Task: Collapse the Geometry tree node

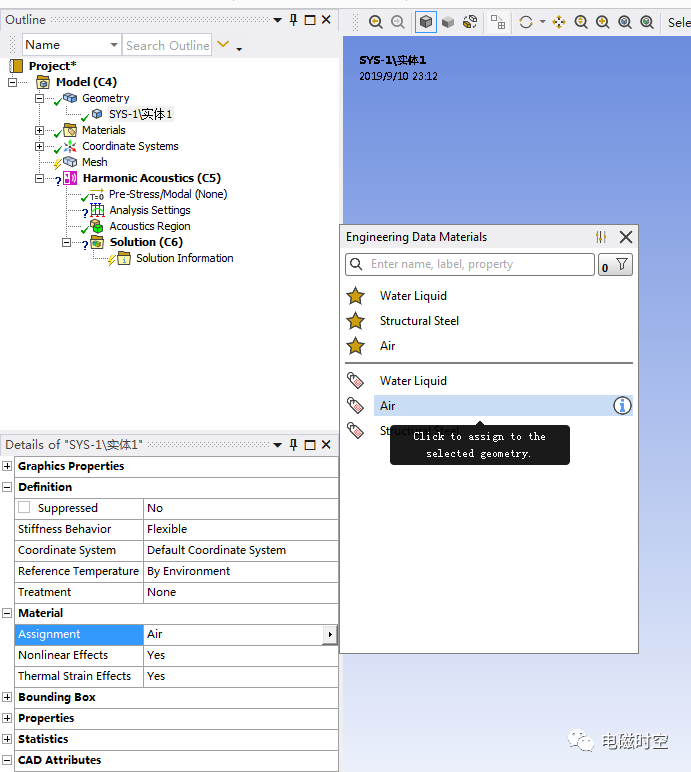Action: [x=39, y=98]
